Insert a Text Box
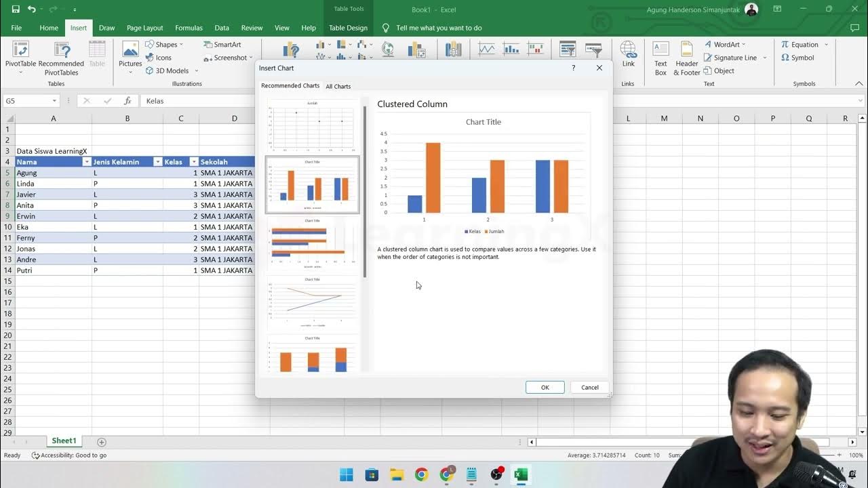The width and height of the screenshot is (868, 488). click(660, 58)
